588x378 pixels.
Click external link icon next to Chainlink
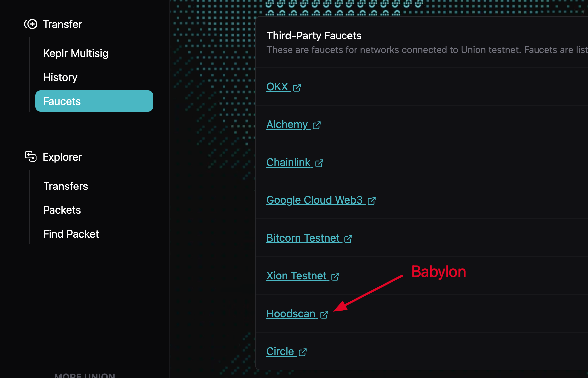[x=319, y=163]
